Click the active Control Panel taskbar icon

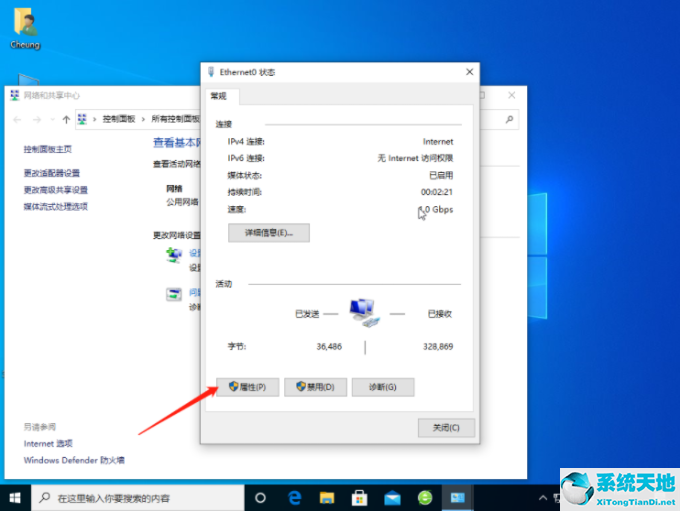[x=458, y=498]
